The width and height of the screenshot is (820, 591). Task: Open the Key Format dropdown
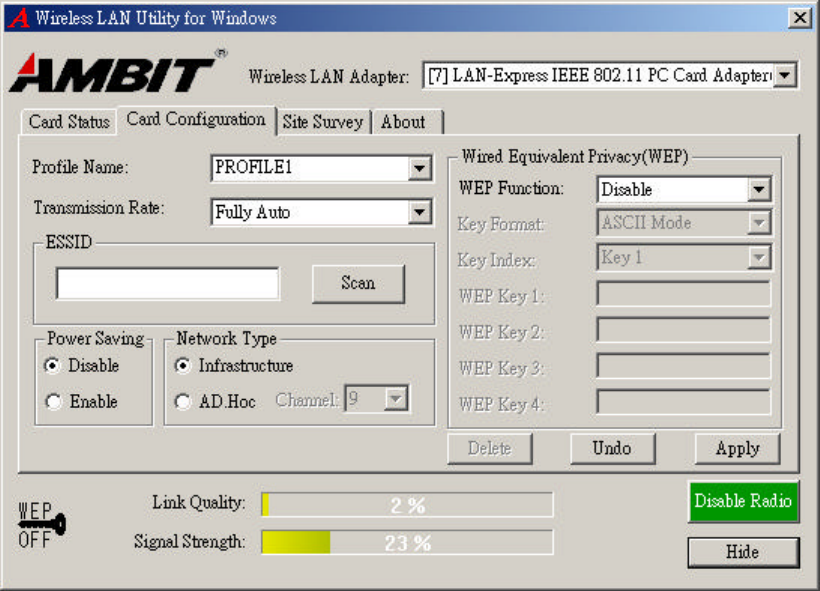(759, 223)
